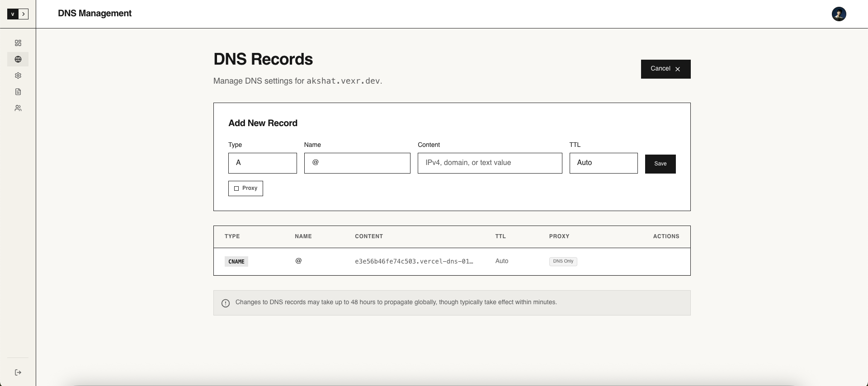Focus the Content input field
Viewport: 868px width, 386px height.
[490, 163]
